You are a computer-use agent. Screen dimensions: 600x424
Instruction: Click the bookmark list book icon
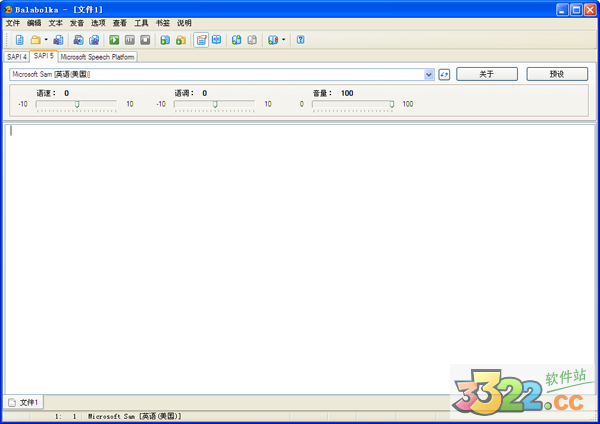pos(273,40)
